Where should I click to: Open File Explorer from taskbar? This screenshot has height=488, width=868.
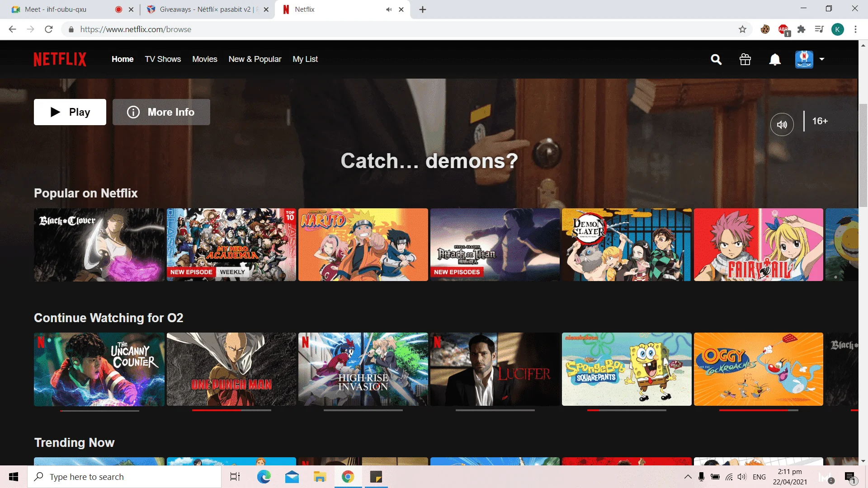click(x=320, y=477)
